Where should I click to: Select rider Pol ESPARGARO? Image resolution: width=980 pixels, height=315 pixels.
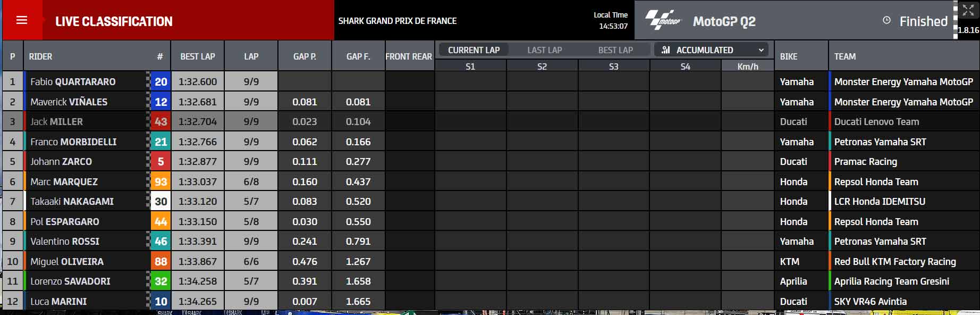[65, 221]
